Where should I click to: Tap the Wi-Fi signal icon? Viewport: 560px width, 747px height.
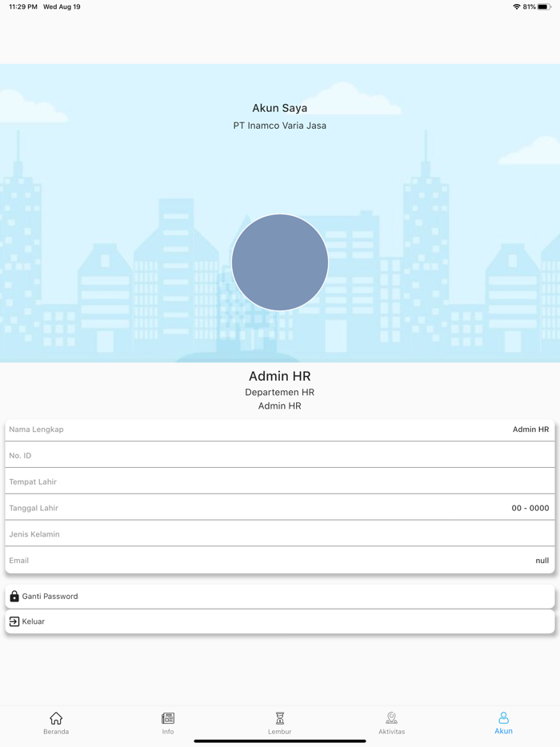[517, 6]
